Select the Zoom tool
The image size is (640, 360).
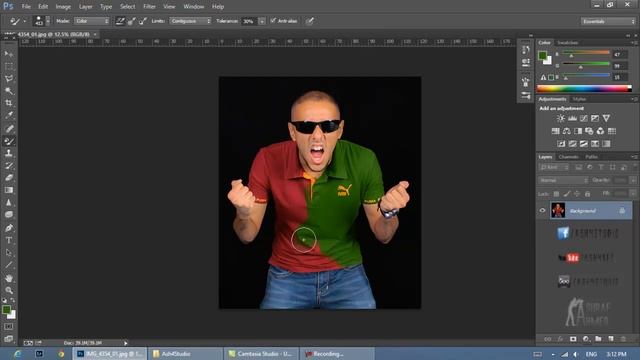[9, 291]
